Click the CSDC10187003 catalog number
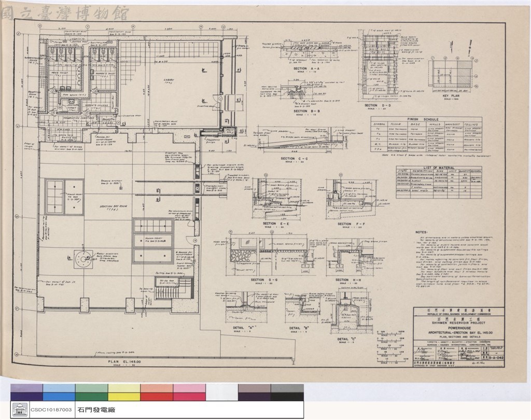531x420 pixels. click(x=51, y=410)
